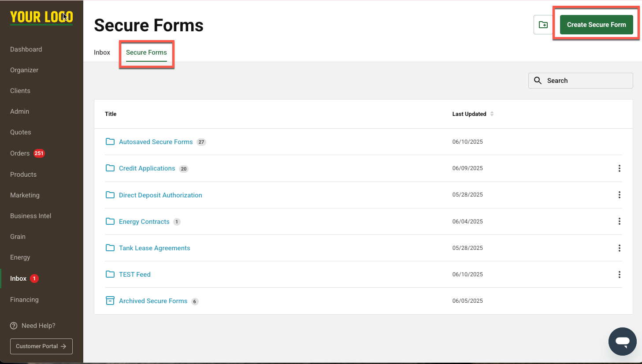Open Financing in the sidebar
The image size is (642, 364).
24,300
